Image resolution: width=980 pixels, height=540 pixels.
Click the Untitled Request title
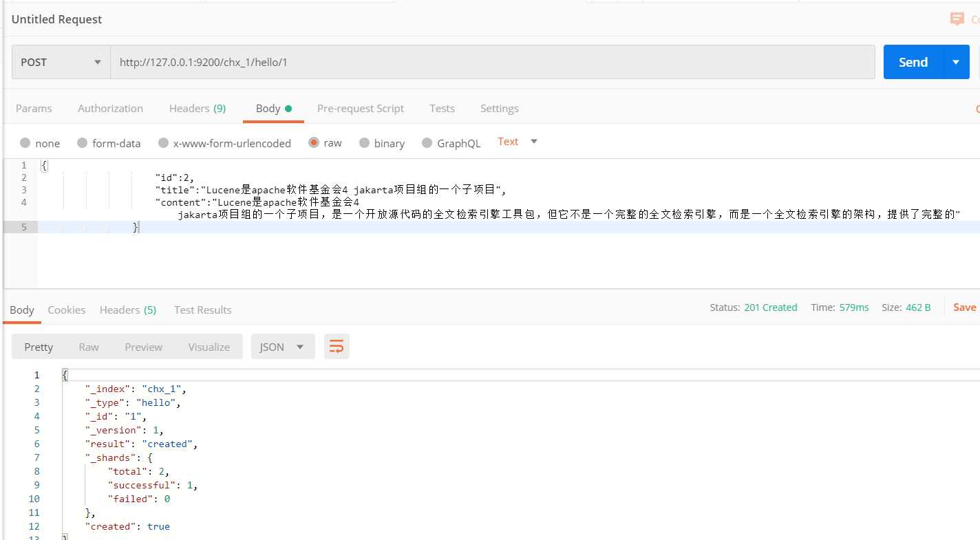click(x=56, y=19)
